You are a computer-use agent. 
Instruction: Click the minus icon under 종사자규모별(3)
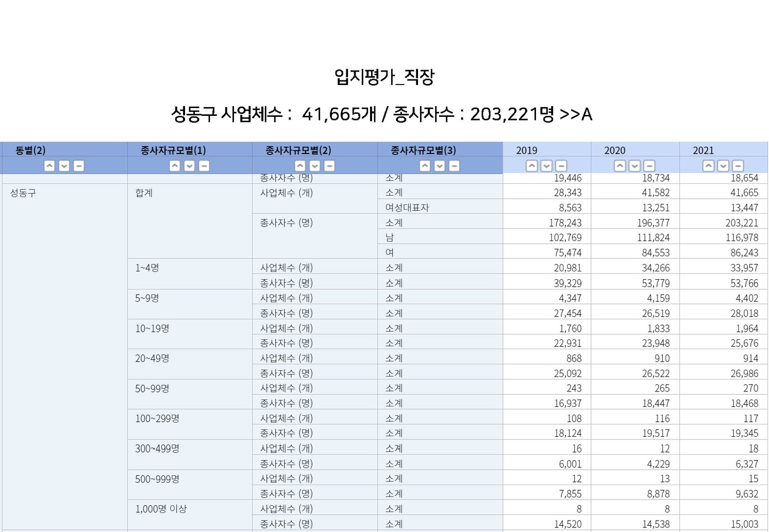pyautogui.click(x=454, y=166)
